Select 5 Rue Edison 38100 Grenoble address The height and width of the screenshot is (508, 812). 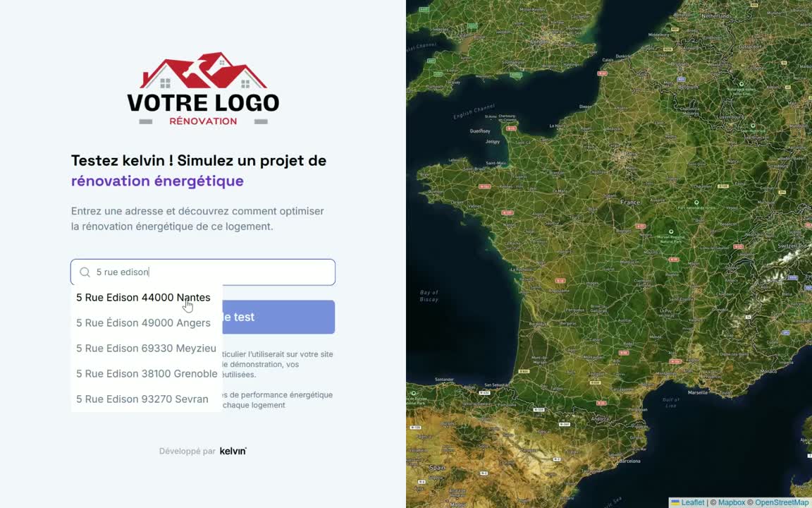(x=147, y=374)
